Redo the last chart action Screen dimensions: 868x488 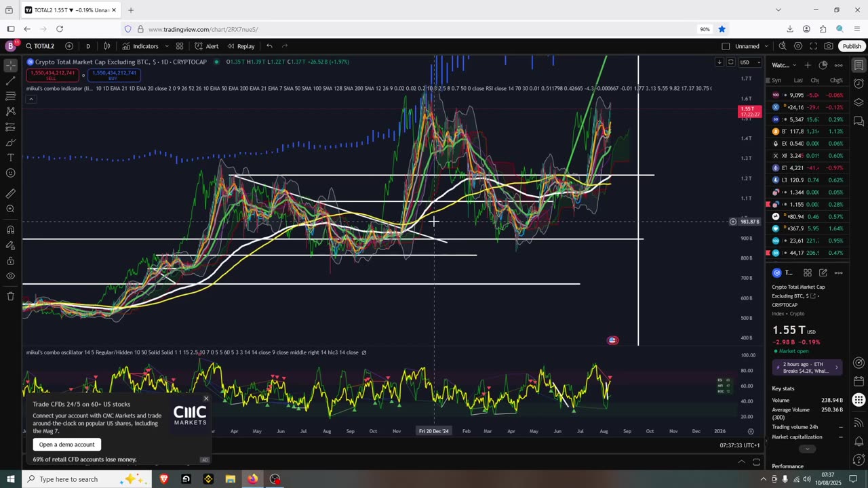pos(285,46)
